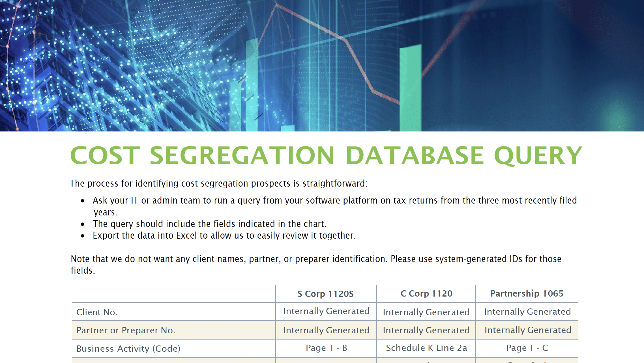Select the Schedule K Line 2a cell
Viewport: 644px width, 363px height.
point(426,348)
